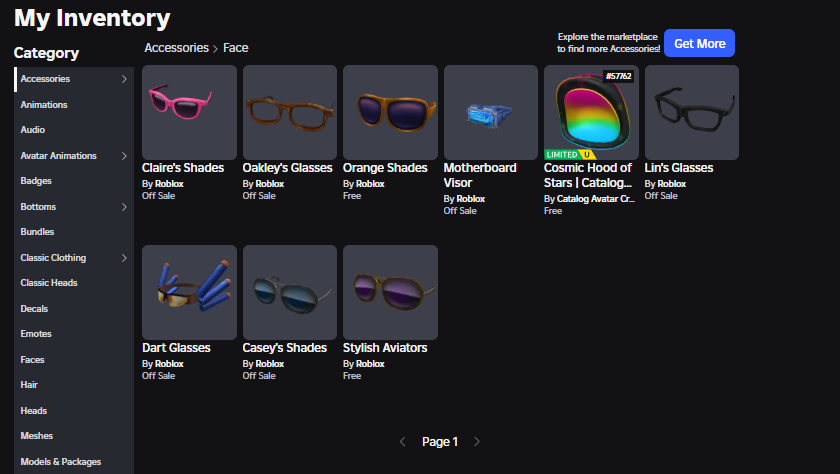Open the Oakley's Glasses title link
This screenshot has height=474, width=840.
[288, 168]
